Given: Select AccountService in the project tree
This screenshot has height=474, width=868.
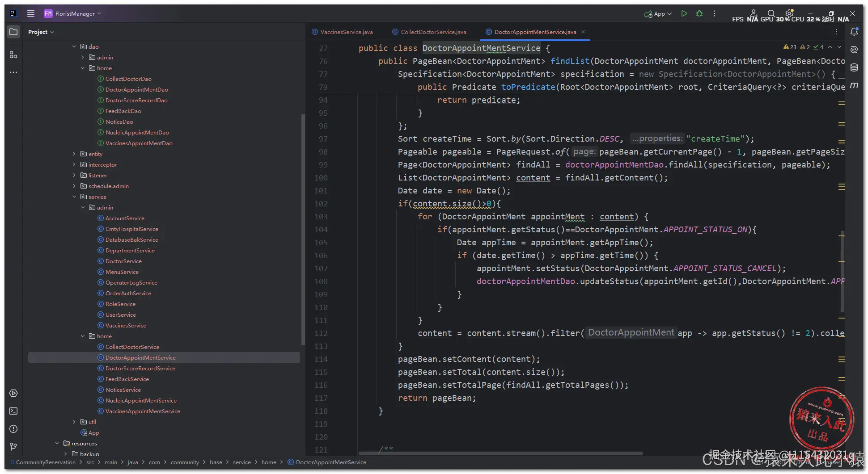Looking at the screenshot, I should (x=125, y=218).
